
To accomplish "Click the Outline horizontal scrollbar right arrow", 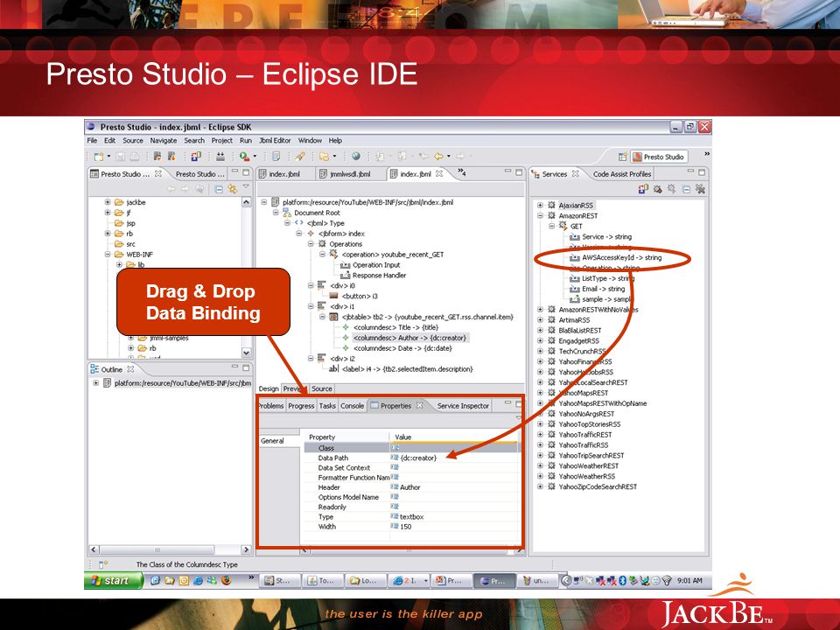I will (247, 549).
